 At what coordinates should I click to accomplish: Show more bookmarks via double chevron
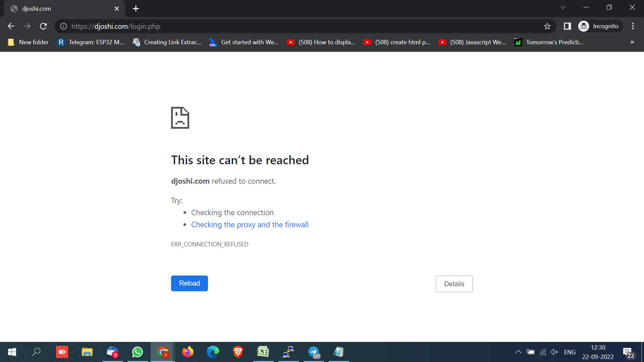click(632, 42)
